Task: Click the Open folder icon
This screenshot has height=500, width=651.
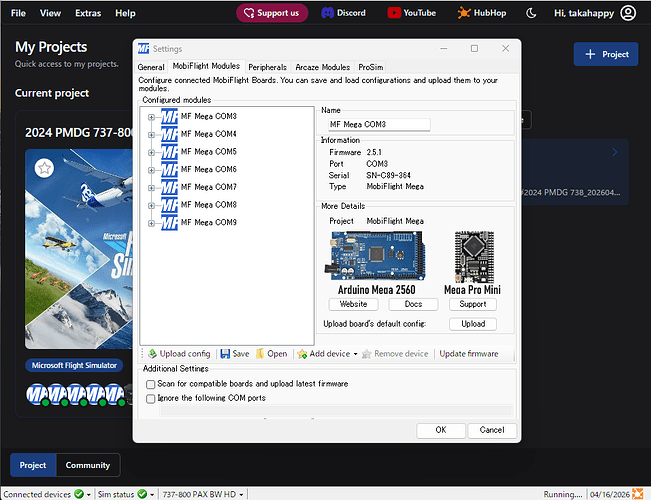Action: [x=260, y=354]
